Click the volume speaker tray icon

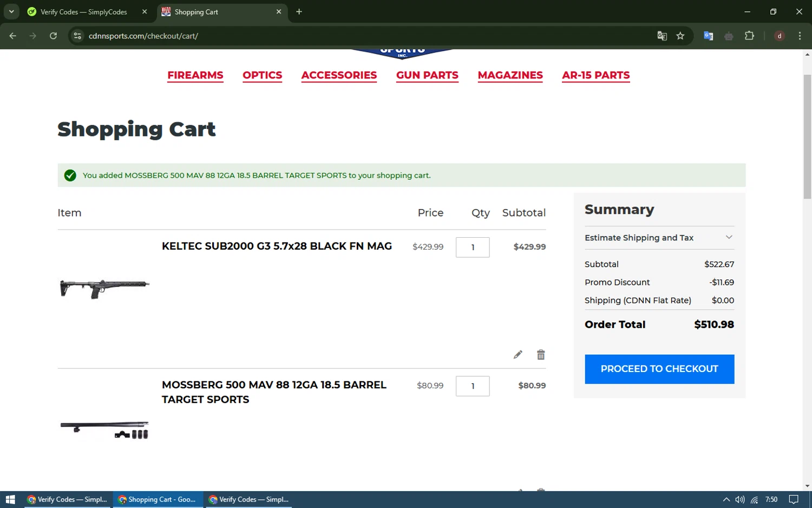(740, 499)
